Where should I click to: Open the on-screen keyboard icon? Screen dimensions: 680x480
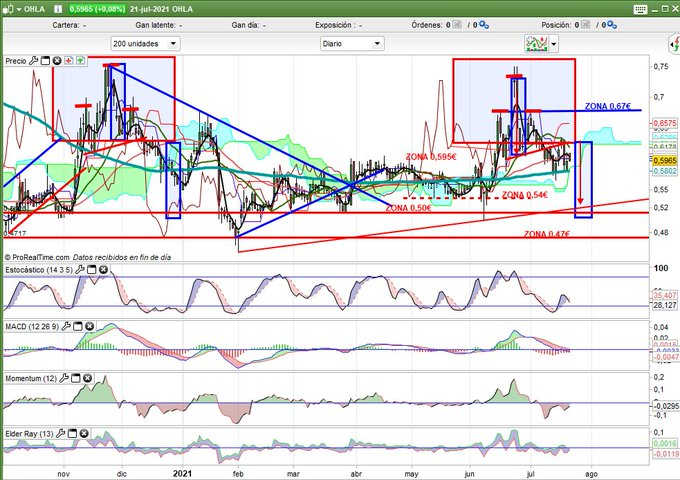point(640,9)
